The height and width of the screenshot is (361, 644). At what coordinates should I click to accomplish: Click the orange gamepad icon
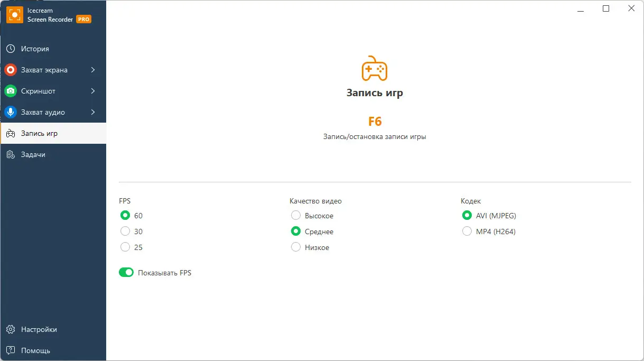(x=375, y=69)
